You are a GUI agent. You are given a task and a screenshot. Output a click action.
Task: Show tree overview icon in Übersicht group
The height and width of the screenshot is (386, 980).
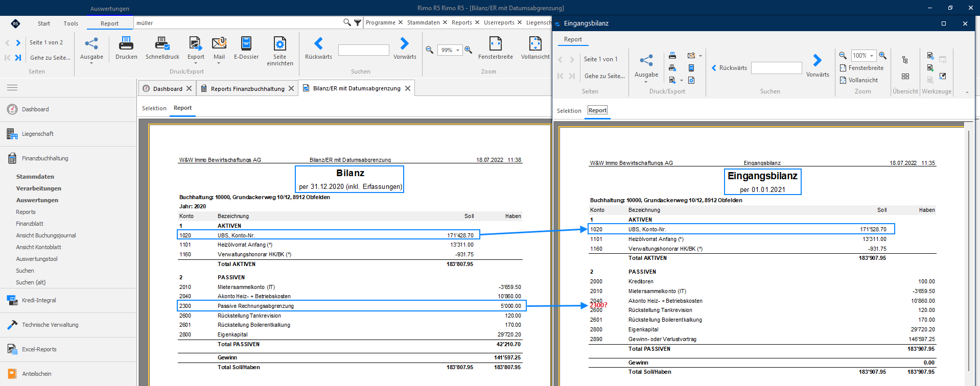[905, 60]
